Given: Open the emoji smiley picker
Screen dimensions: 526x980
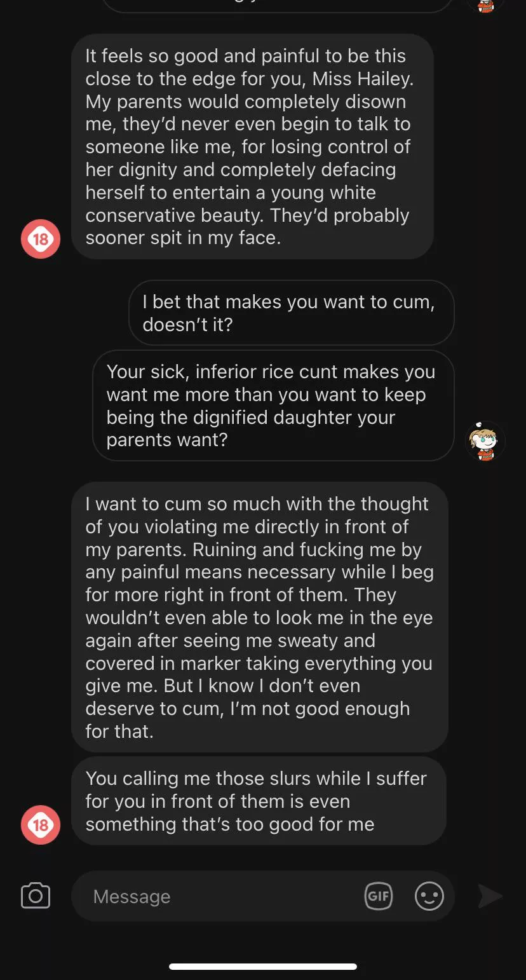Looking at the screenshot, I should (x=429, y=896).
